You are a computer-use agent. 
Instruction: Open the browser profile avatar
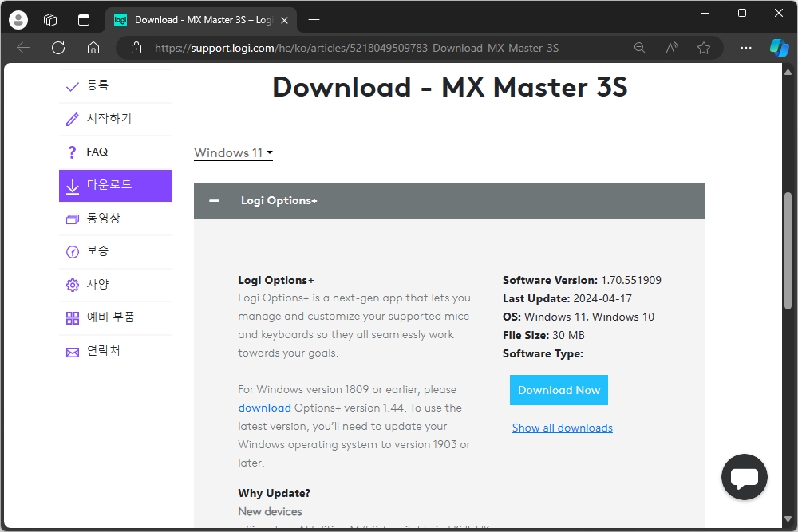[18, 20]
